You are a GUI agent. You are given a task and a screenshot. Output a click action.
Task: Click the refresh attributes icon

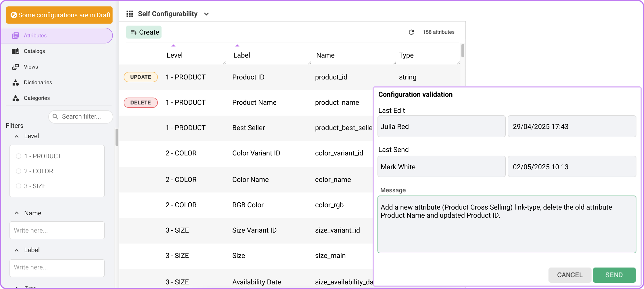[x=411, y=32]
